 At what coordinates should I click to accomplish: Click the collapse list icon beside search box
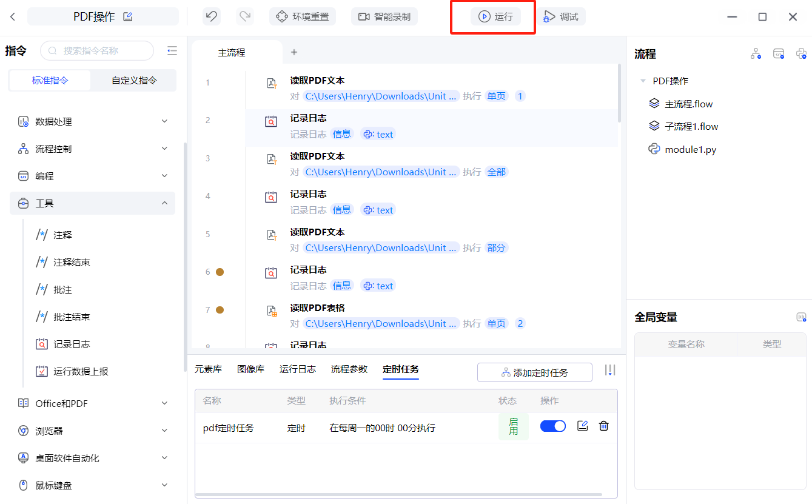click(172, 51)
